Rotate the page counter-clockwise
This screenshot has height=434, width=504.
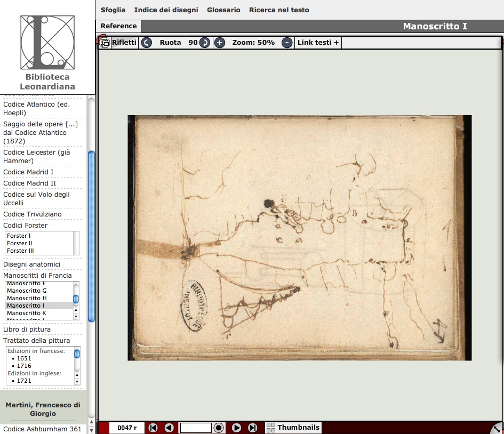point(146,43)
